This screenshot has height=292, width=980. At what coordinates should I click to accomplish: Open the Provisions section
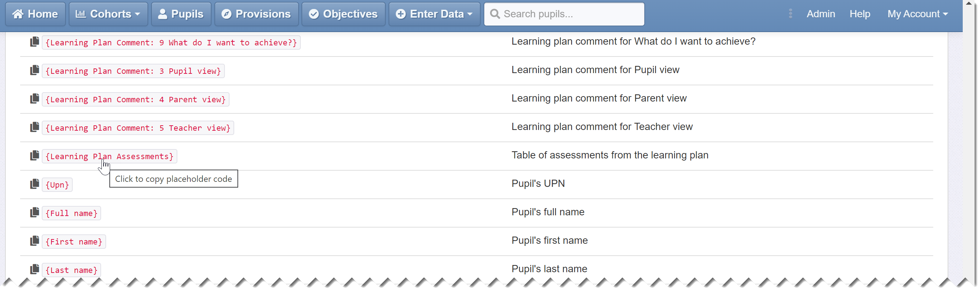pyautogui.click(x=257, y=14)
